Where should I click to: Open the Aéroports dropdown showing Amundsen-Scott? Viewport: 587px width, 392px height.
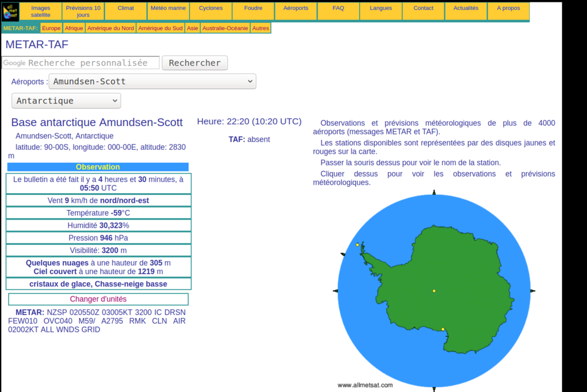[x=152, y=82]
